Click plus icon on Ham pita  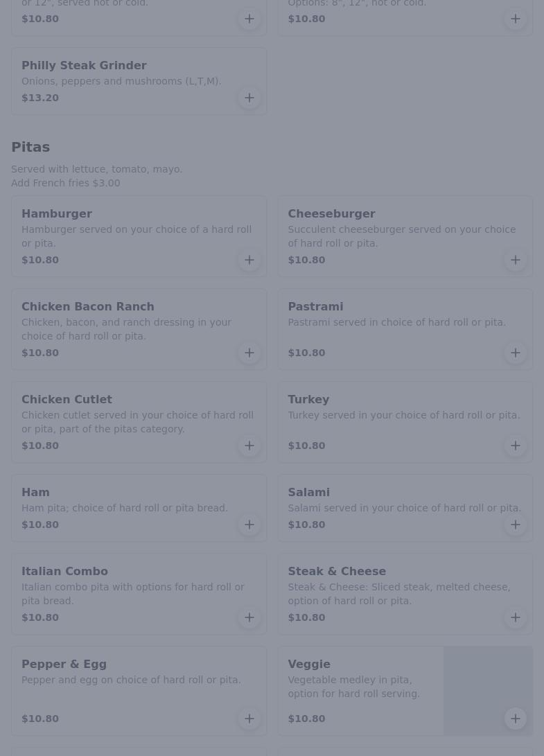[249, 525]
